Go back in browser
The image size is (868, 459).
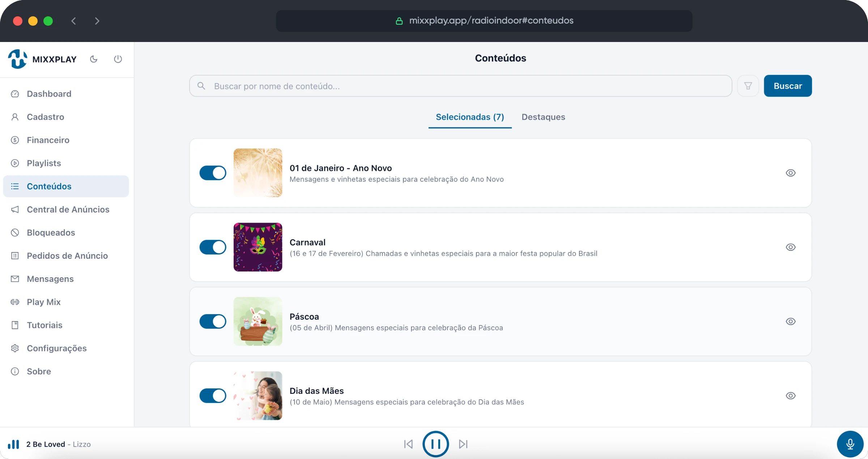coord(74,21)
